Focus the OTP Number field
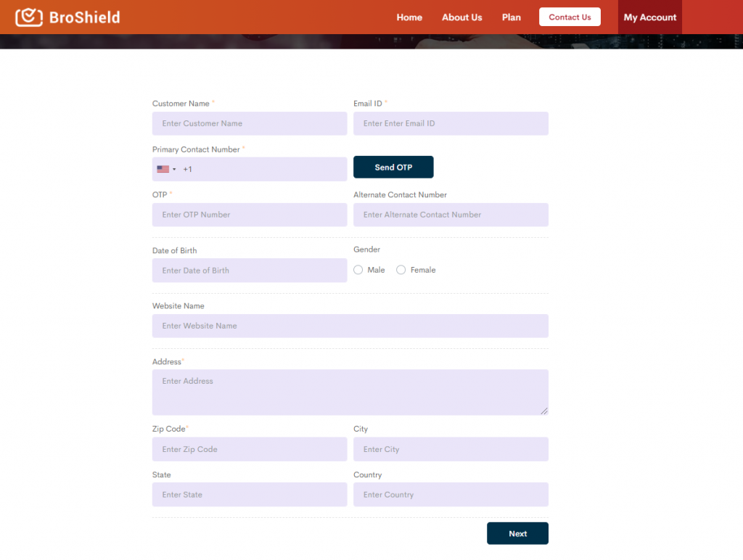The image size is (743, 560). coord(250,215)
